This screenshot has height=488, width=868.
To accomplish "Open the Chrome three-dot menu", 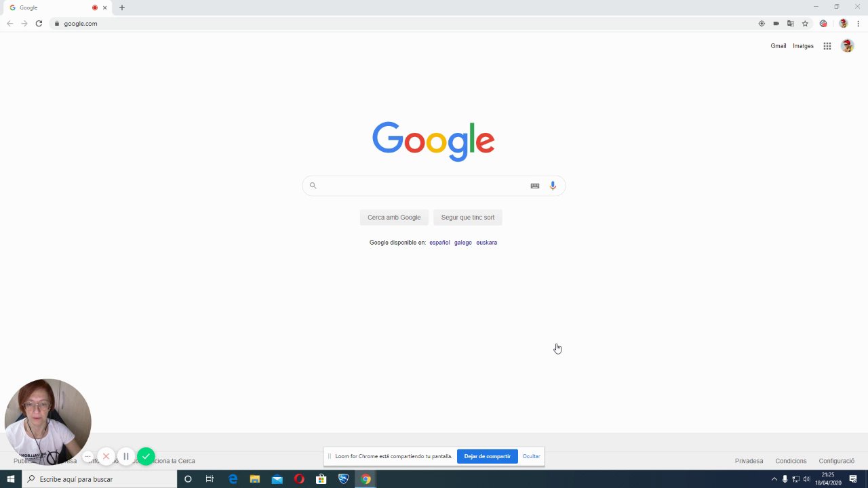I will pyautogui.click(x=859, y=24).
